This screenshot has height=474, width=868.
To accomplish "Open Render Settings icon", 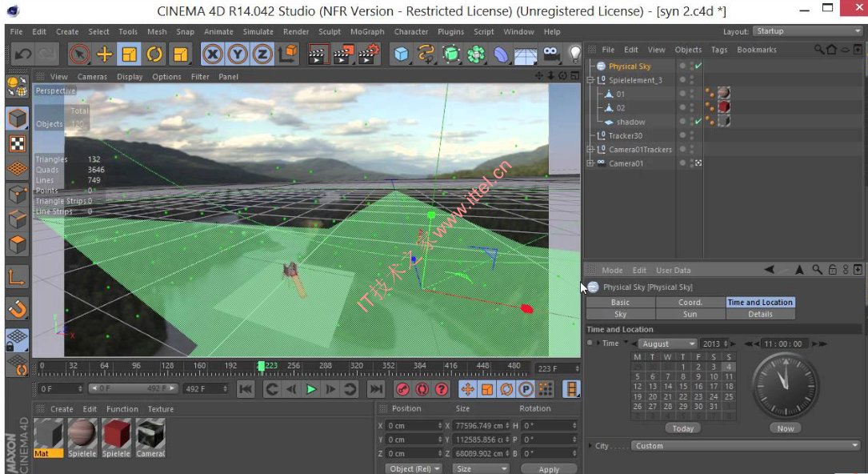I will coord(368,54).
